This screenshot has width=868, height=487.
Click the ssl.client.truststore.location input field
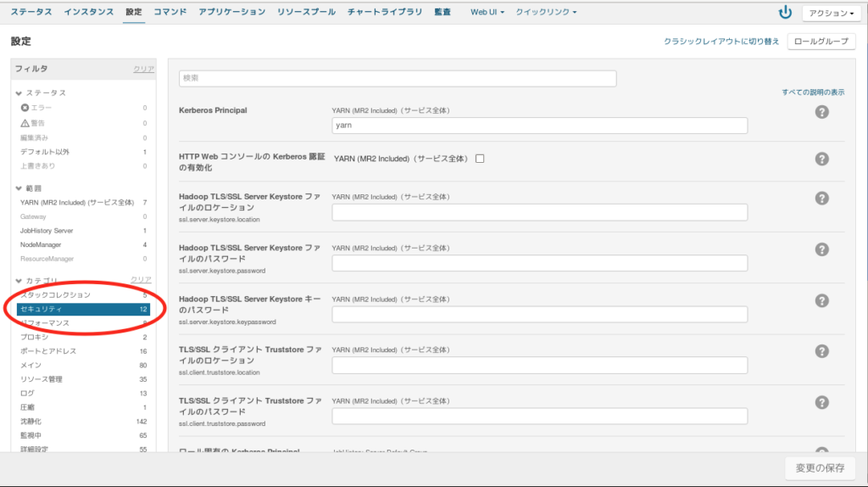[x=540, y=365]
